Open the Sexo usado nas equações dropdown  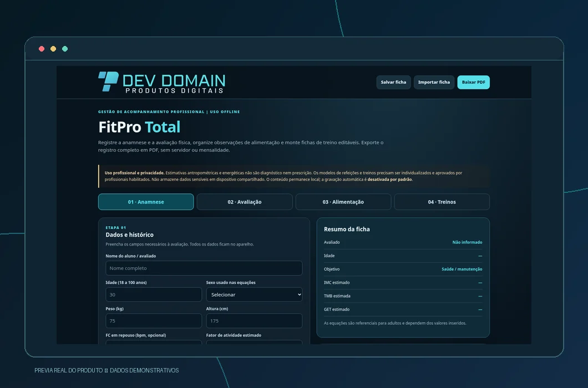254,295
